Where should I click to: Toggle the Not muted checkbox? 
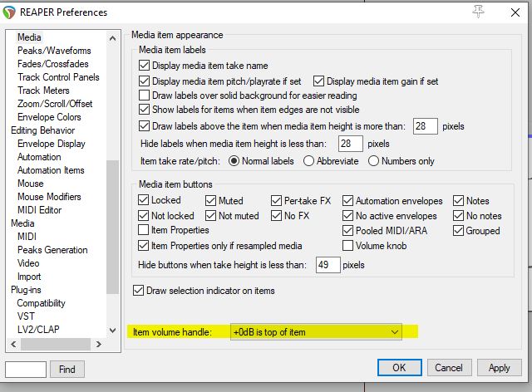[x=210, y=215]
